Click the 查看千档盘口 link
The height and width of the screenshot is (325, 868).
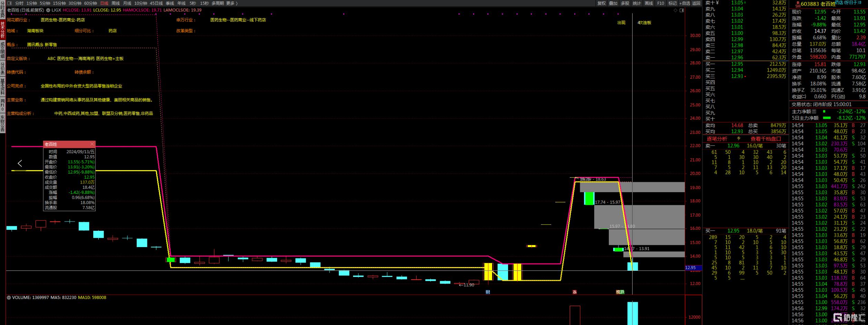766,139
